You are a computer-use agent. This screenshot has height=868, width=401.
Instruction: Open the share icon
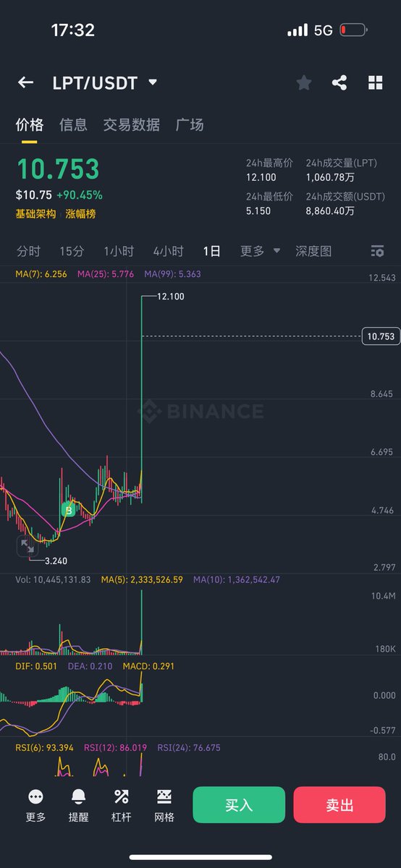click(339, 82)
